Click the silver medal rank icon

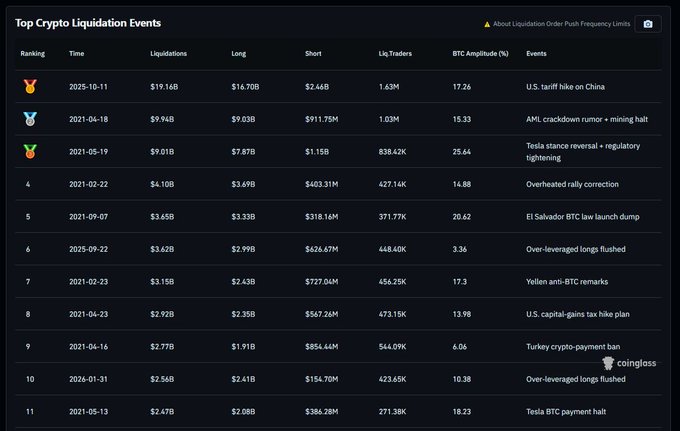click(x=30, y=119)
